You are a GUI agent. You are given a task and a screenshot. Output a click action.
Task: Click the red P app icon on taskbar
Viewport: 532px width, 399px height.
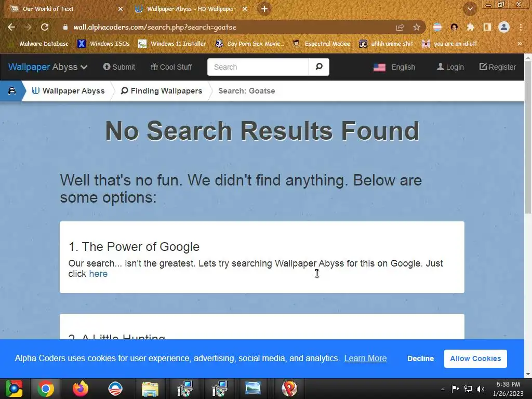coord(289,389)
